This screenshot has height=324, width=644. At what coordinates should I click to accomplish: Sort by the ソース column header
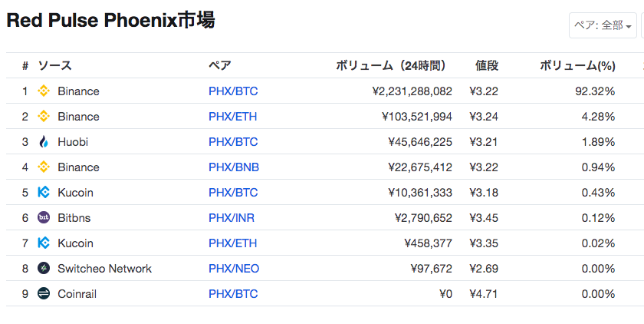54,65
